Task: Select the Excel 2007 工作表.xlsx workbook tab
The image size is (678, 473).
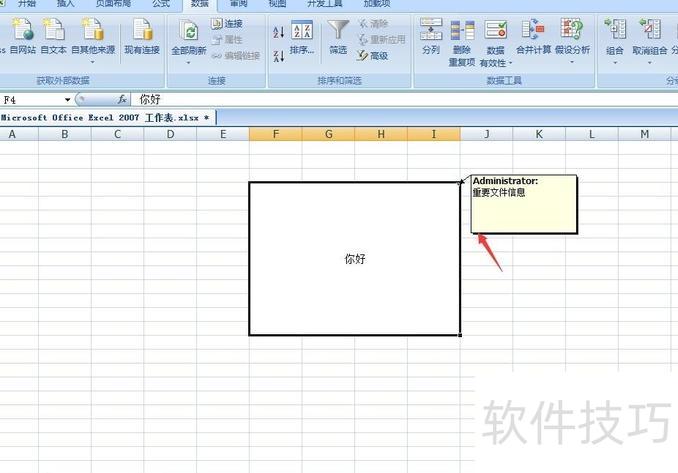Action: click(x=107, y=118)
